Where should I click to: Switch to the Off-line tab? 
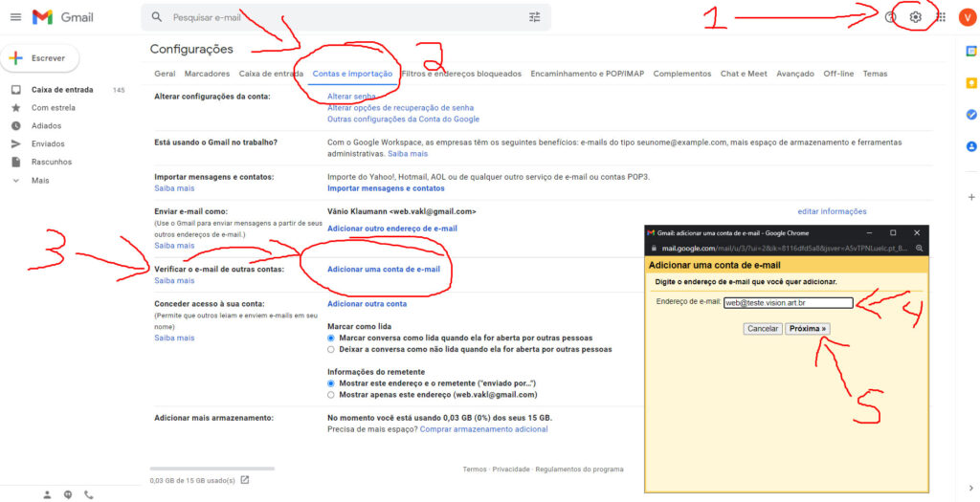(838, 74)
